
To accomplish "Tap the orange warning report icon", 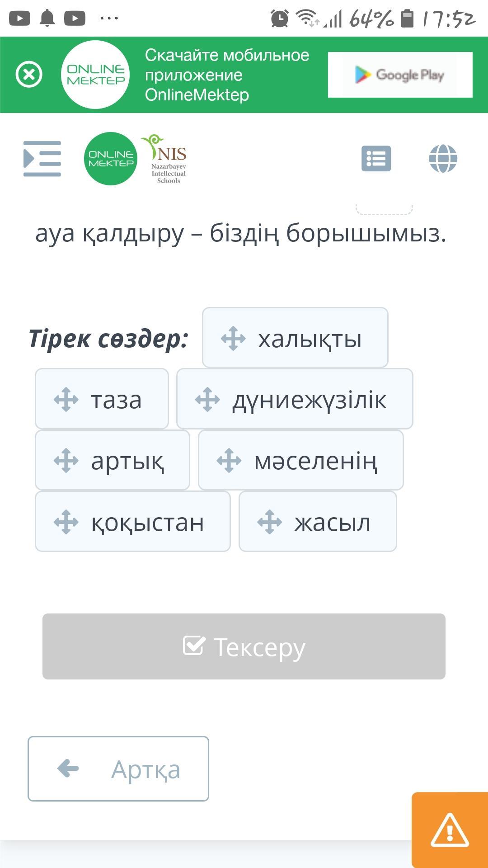I will pyautogui.click(x=450, y=830).
